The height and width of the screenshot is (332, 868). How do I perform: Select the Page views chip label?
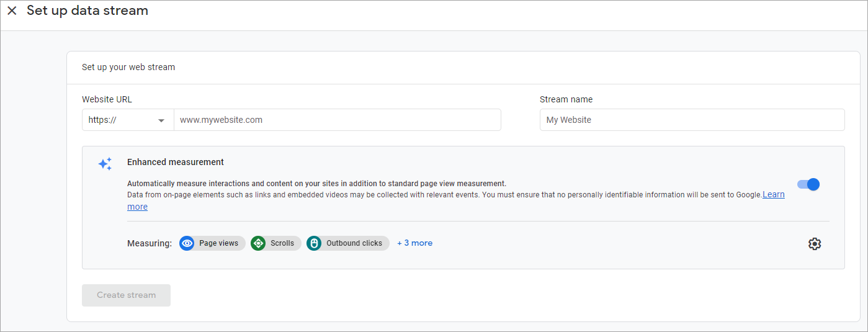tap(218, 243)
